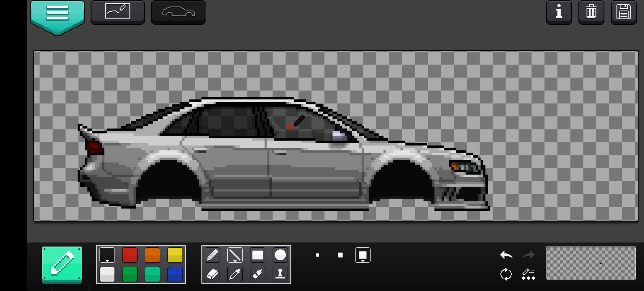Pick the teal green color swatch
The height and width of the screenshot is (291, 644).
[x=152, y=274]
